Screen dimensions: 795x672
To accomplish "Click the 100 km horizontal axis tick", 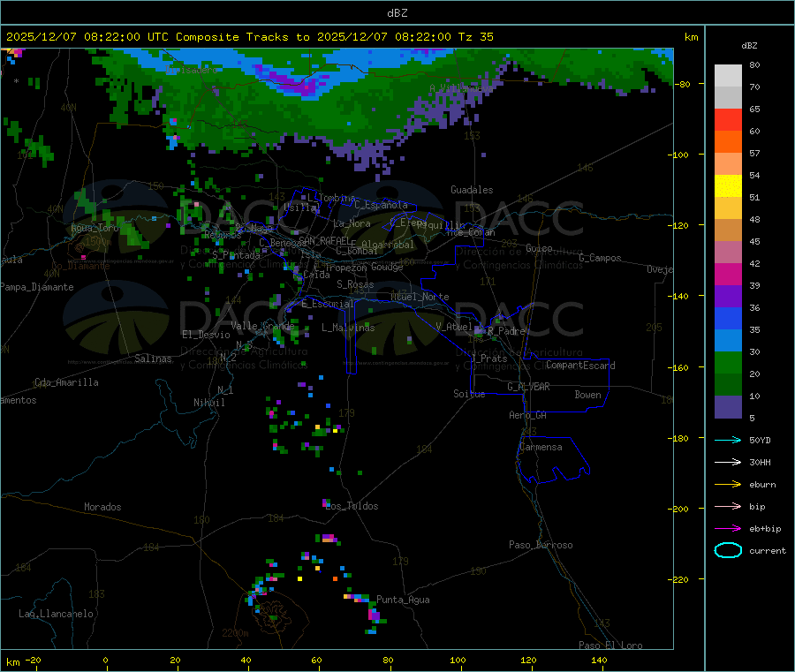I will coord(458,660).
